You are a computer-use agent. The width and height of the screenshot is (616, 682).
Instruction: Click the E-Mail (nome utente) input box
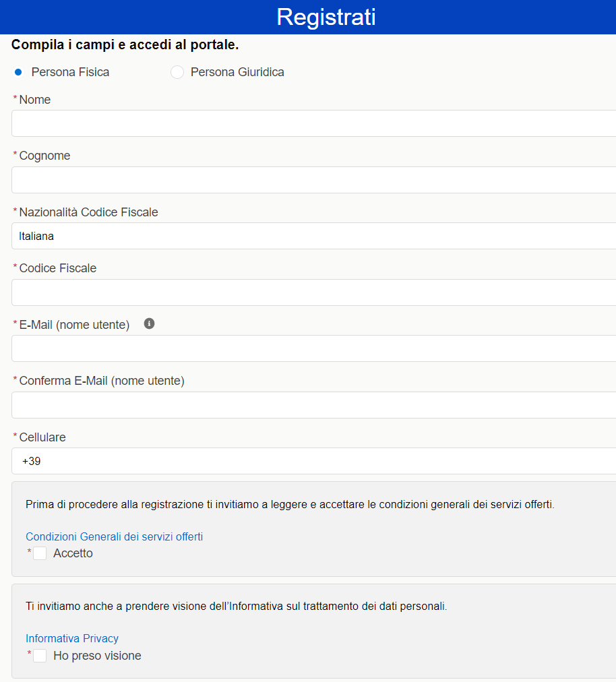pos(313,348)
